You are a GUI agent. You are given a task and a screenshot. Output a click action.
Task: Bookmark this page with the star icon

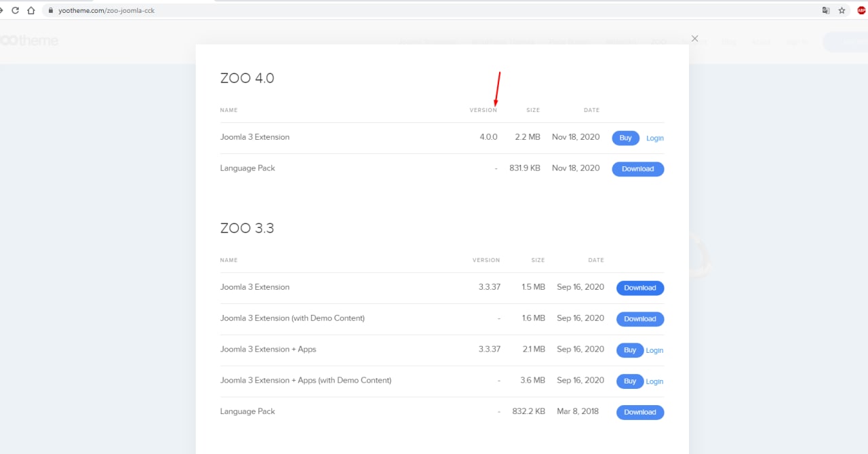pos(842,10)
